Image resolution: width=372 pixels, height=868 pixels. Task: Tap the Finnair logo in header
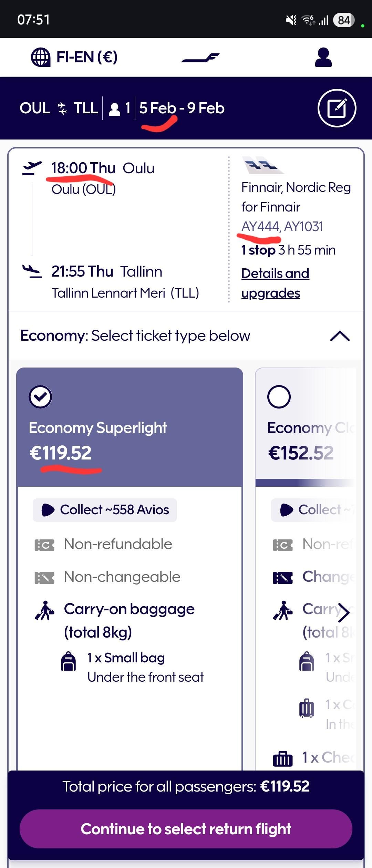coord(200,58)
